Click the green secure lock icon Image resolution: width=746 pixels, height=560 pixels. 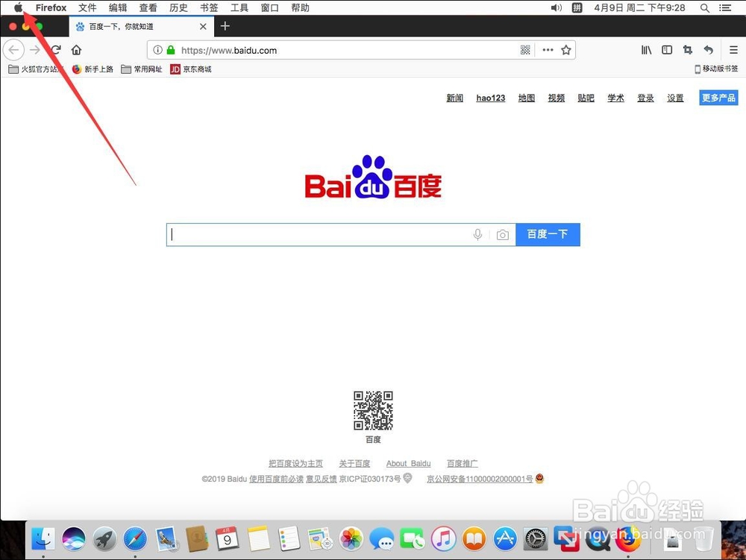point(171,50)
